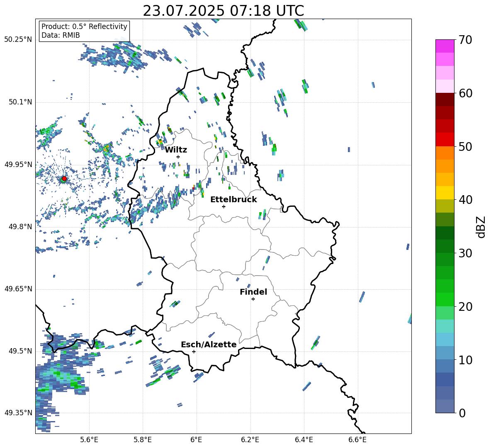Click the colorbar 0 tick label
Viewport: 491px width, 448px height.
tap(462, 413)
